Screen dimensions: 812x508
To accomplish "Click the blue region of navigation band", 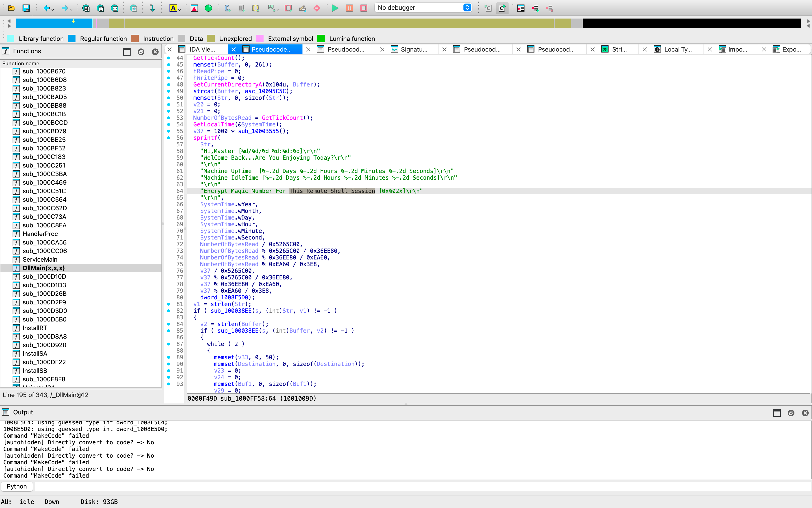I will click(54, 23).
